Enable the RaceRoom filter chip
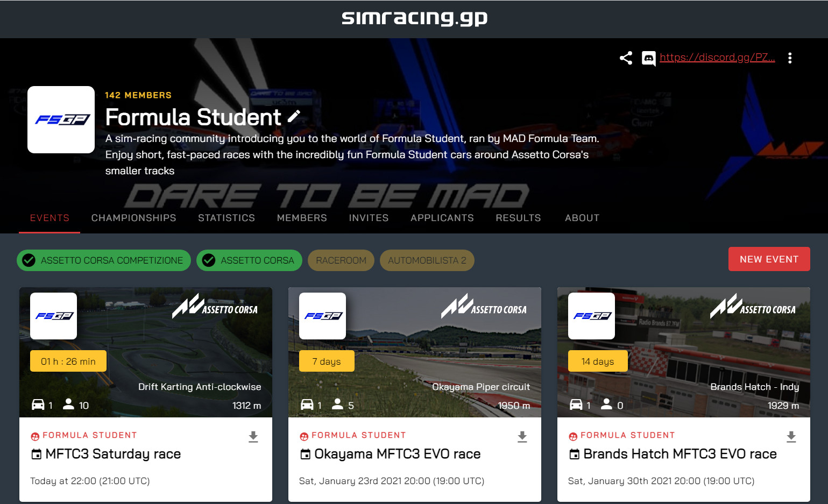Image resolution: width=828 pixels, height=504 pixels. [x=341, y=260]
